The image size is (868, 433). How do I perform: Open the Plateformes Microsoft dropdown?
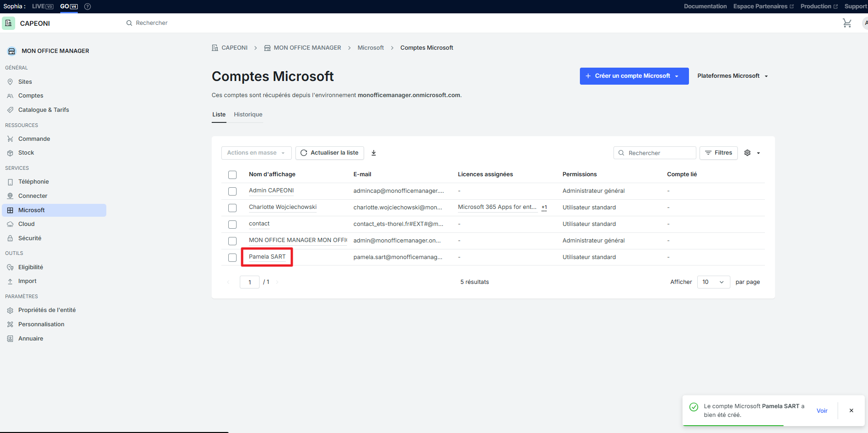tap(733, 76)
